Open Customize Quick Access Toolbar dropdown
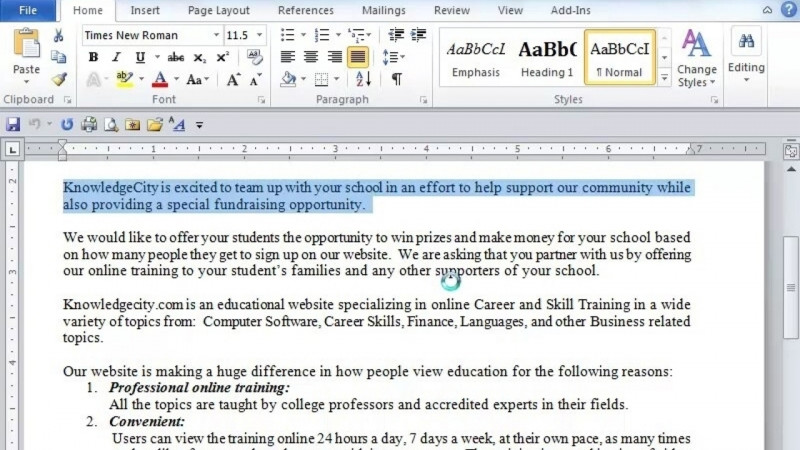Screen dimensions: 800x450 tap(199, 124)
